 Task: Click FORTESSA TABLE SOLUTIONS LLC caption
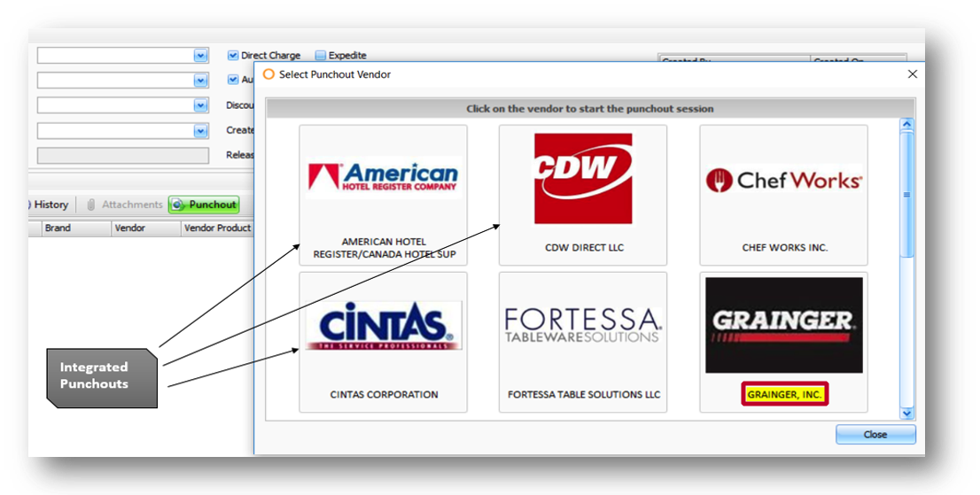click(584, 395)
